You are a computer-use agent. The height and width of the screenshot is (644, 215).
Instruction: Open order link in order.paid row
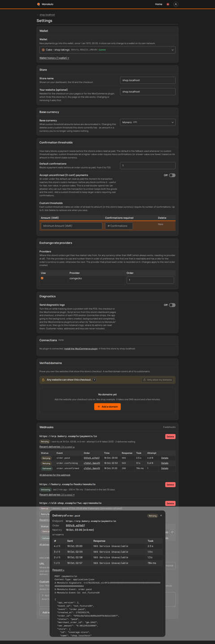[x=92, y=458]
